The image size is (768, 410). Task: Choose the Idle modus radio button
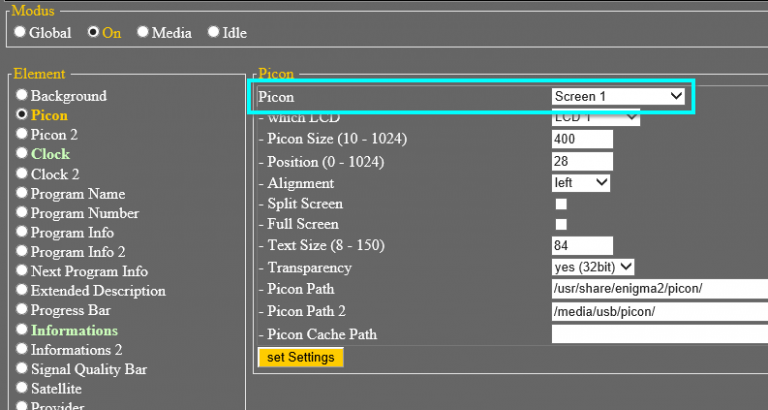213,32
